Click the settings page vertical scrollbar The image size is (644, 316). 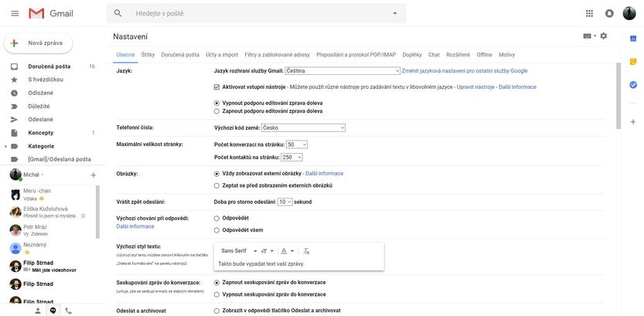click(x=618, y=97)
